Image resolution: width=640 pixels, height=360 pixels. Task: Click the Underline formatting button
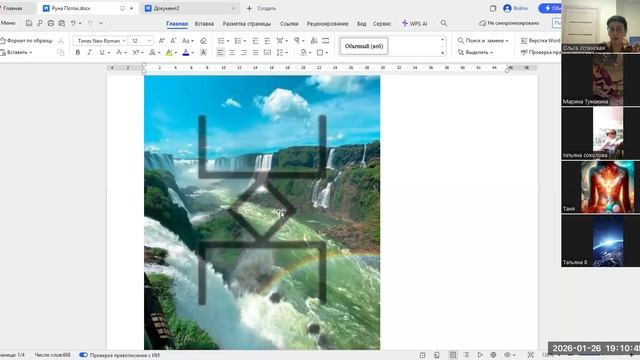pos(102,53)
